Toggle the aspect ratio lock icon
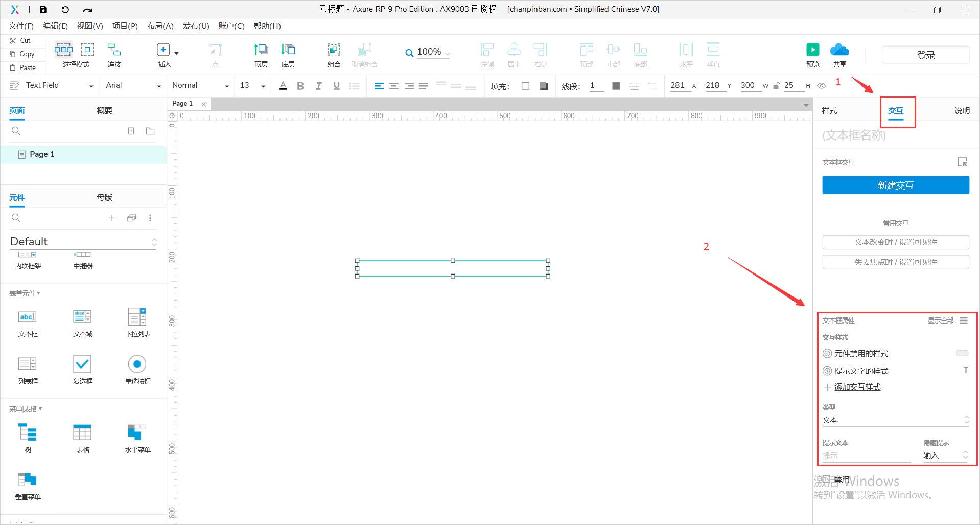The image size is (980, 525). coord(776,86)
